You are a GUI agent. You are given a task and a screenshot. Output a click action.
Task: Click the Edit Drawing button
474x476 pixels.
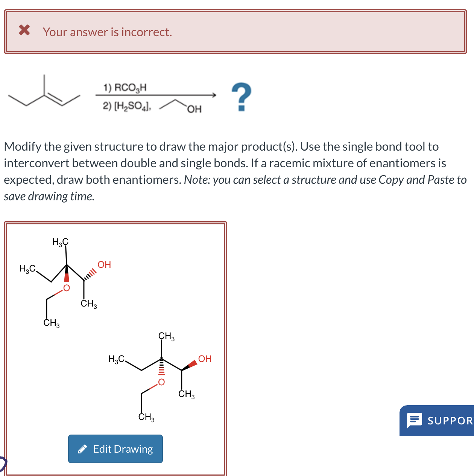click(115, 449)
